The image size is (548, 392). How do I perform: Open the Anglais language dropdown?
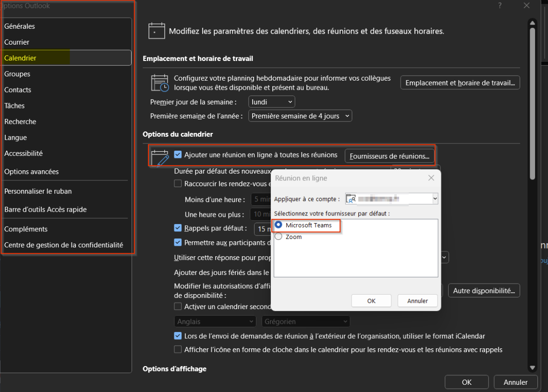[215, 321]
